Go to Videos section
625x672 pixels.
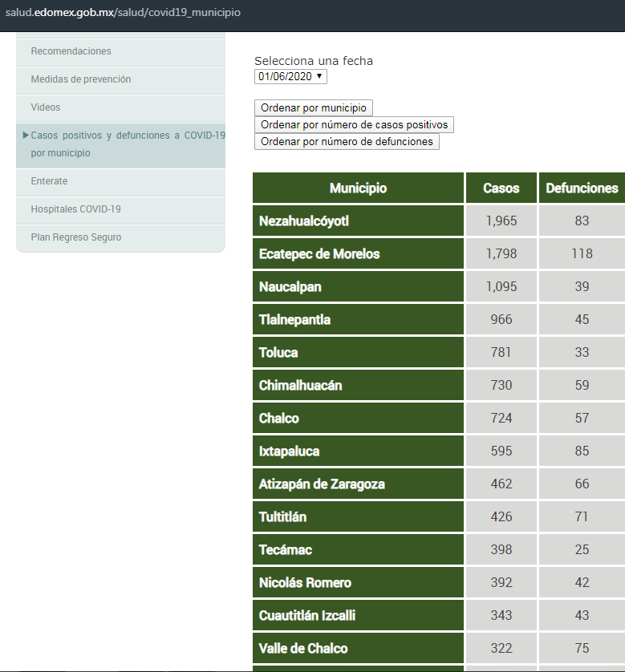pos(46,107)
